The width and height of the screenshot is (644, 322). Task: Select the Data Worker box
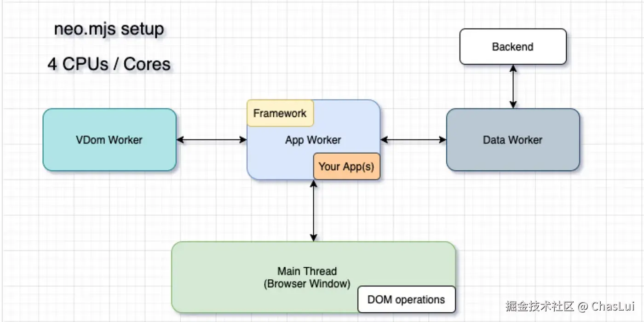coord(513,140)
